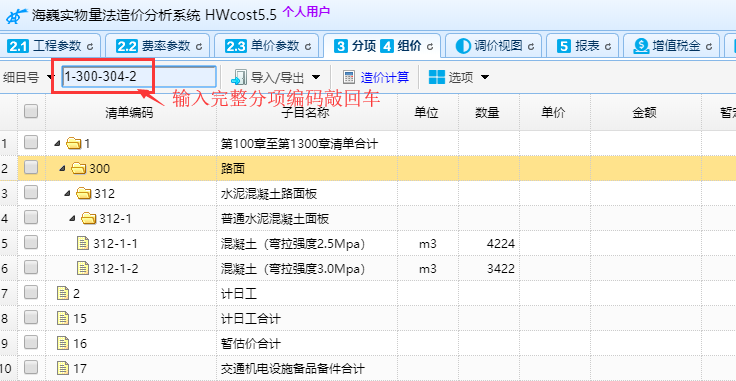
Task: Collapse the 312-1 tree node
Action: [72, 218]
